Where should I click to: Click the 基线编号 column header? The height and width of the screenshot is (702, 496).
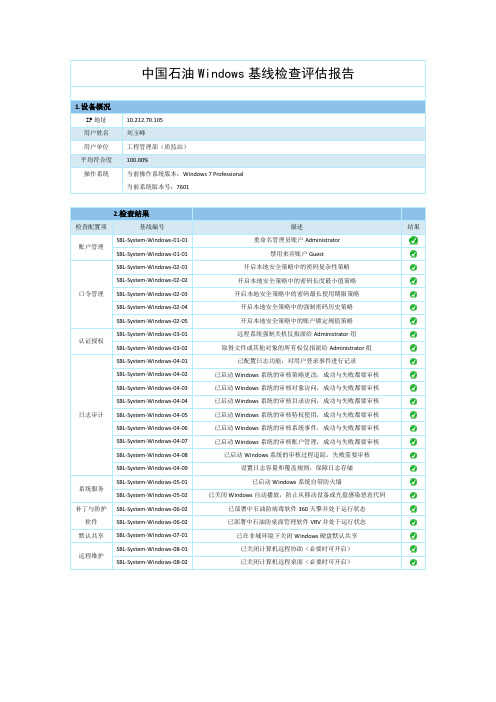152,227
